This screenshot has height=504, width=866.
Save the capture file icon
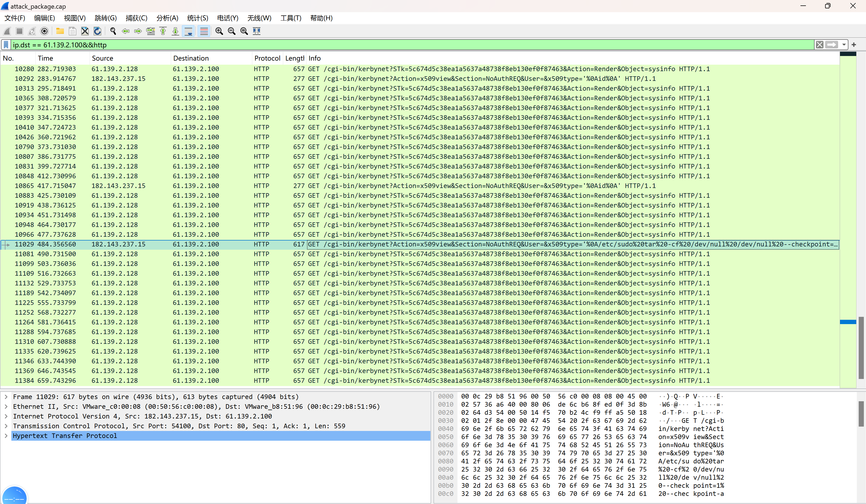click(x=73, y=31)
